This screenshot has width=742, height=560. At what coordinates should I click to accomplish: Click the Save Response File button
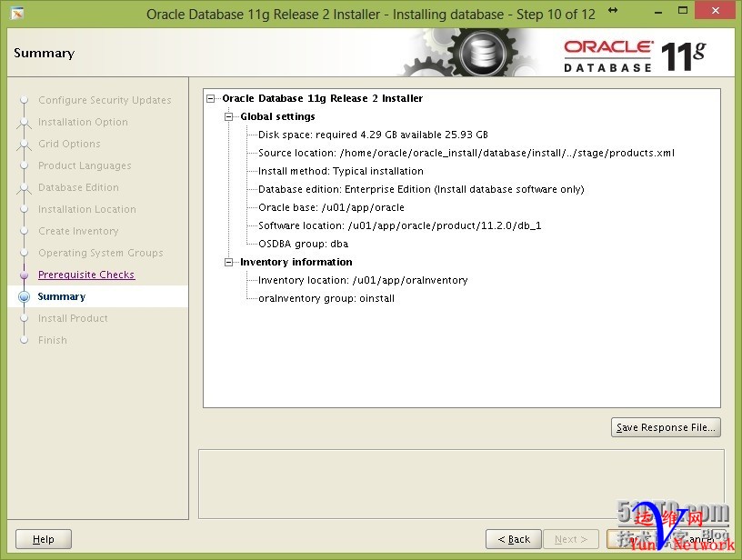666,427
